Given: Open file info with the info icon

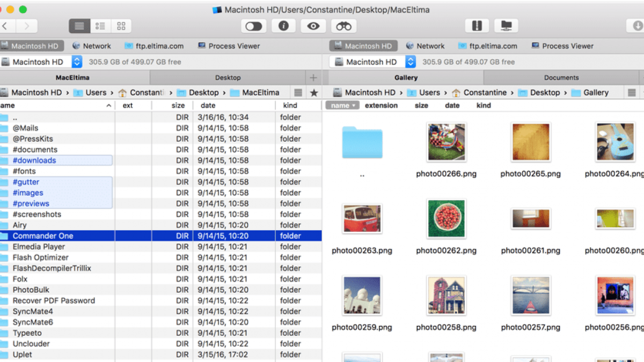Looking at the screenshot, I should [x=283, y=26].
